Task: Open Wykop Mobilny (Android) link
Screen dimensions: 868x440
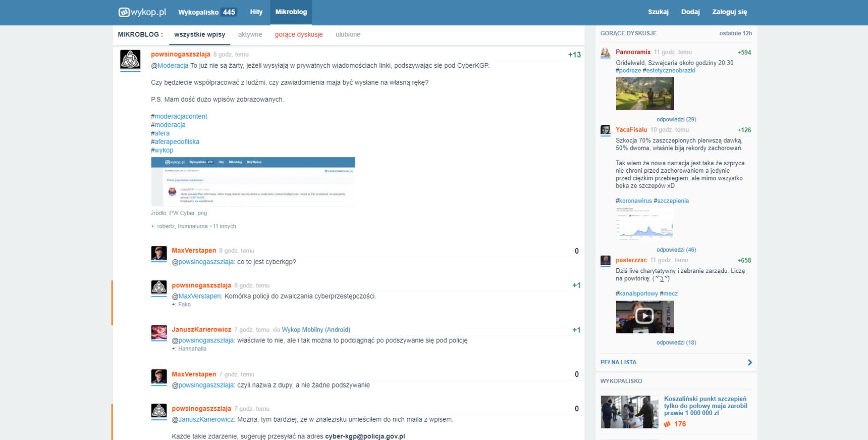Action: point(316,330)
